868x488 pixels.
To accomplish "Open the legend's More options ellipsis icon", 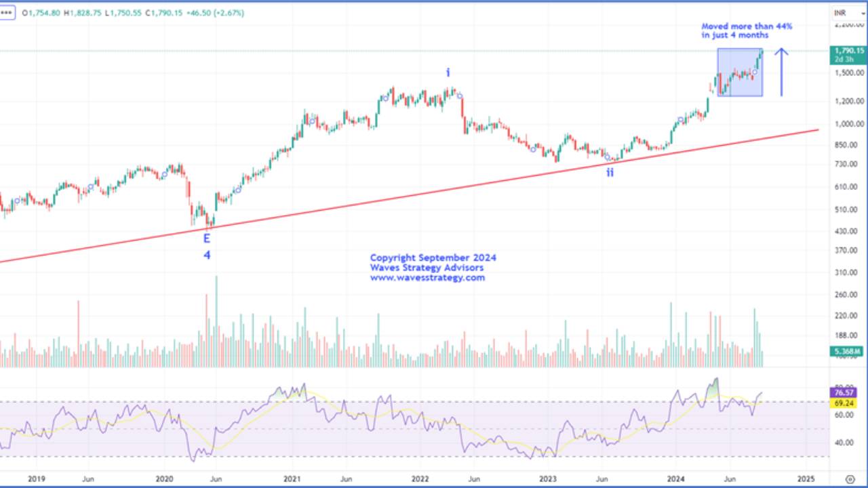I will 7,12.
